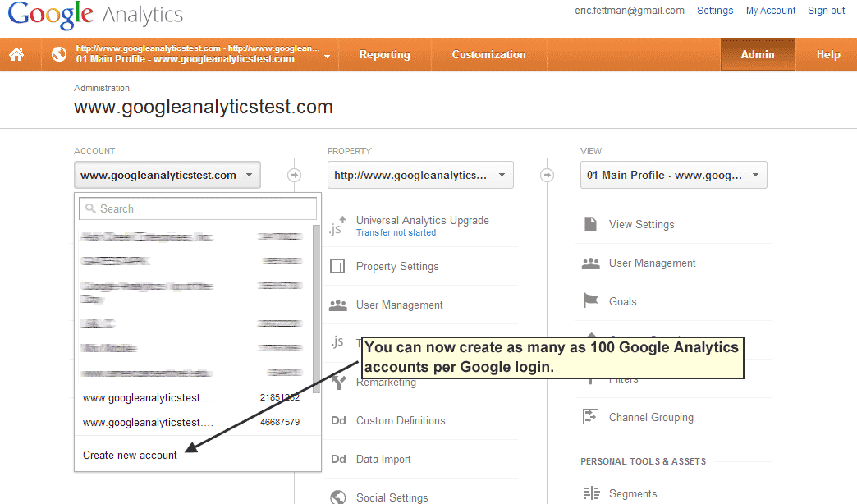This screenshot has width=857, height=504.
Task: Open the Reporting tab
Action: click(385, 55)
